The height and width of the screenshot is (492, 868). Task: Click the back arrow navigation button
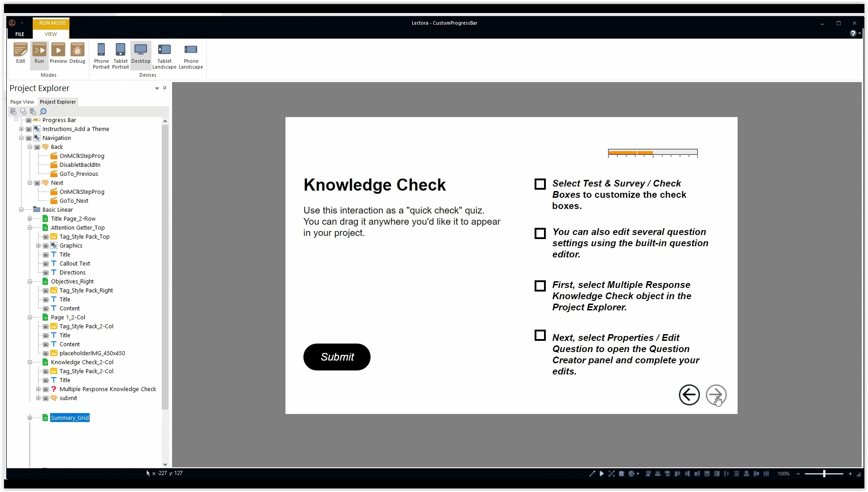[689, 395]
